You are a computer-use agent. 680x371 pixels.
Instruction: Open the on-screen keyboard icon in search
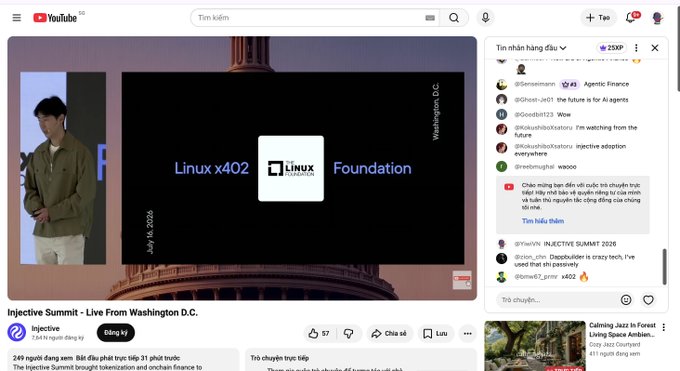(x=430, y=18)
